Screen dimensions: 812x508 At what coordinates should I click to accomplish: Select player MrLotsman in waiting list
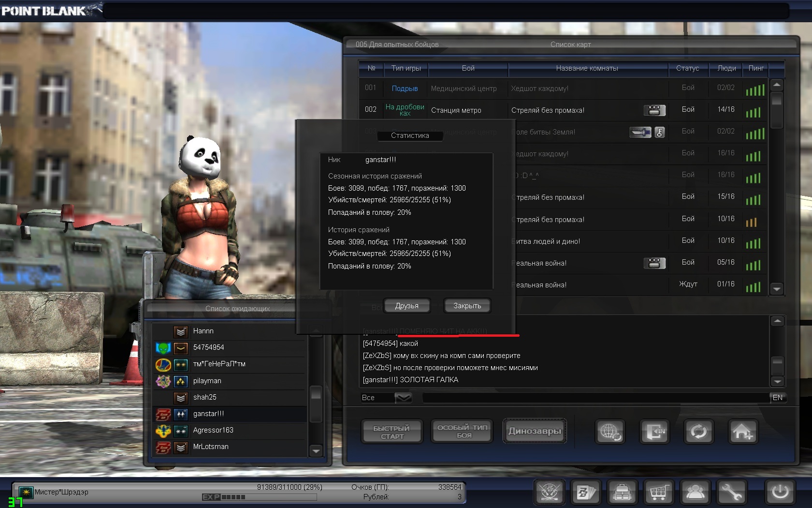230,447
